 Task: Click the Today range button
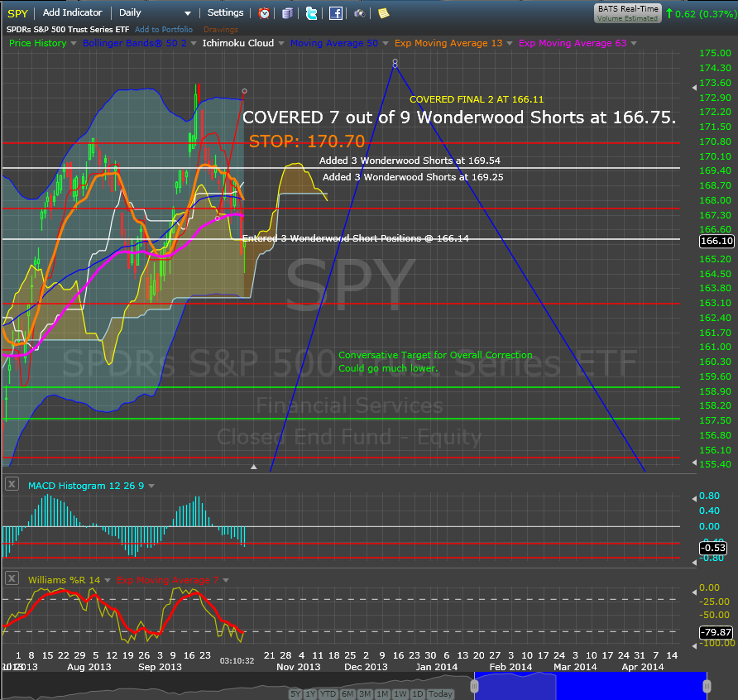click(x=440, y=694)
